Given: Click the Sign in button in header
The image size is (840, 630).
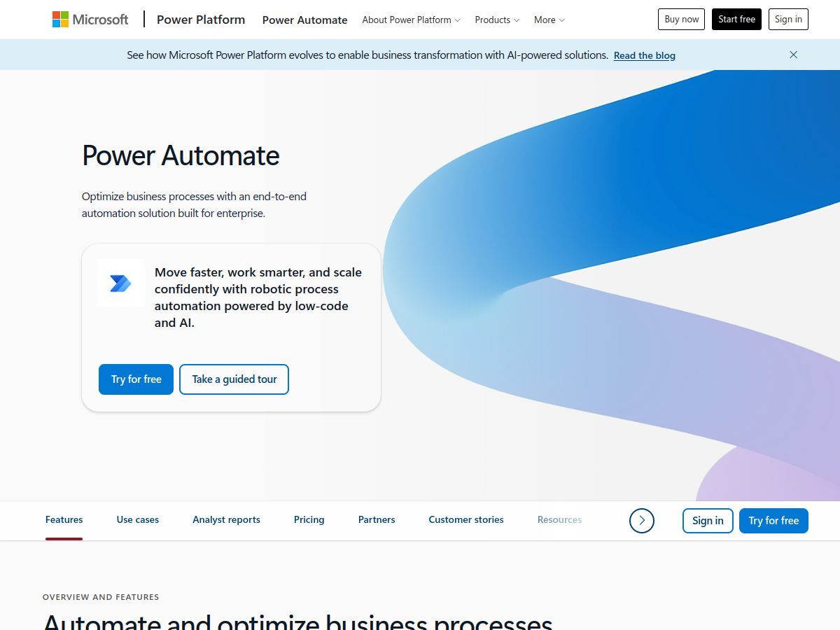Looking at the screenshot, I should click(x=788, y=20).
